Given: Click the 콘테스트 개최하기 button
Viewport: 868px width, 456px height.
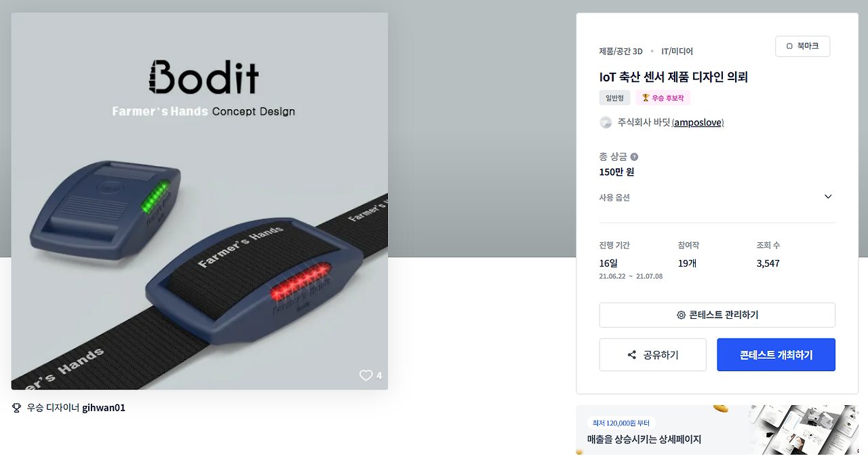Looking at the screenshot, I should coord(776,355).
